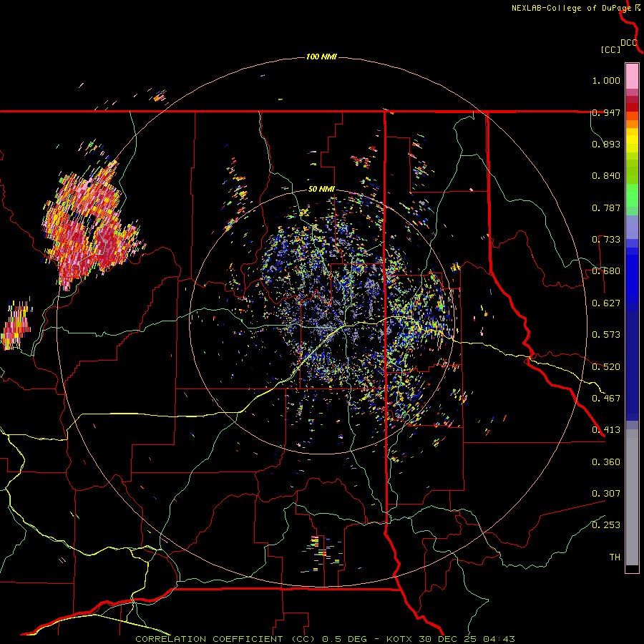Select the 0.253 color scale value
This screenshot has width=644, height=644.
tap(606, 525)
